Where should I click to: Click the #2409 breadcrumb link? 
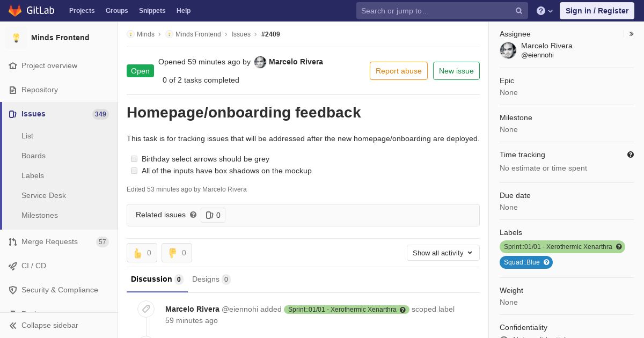coord(270,34)
